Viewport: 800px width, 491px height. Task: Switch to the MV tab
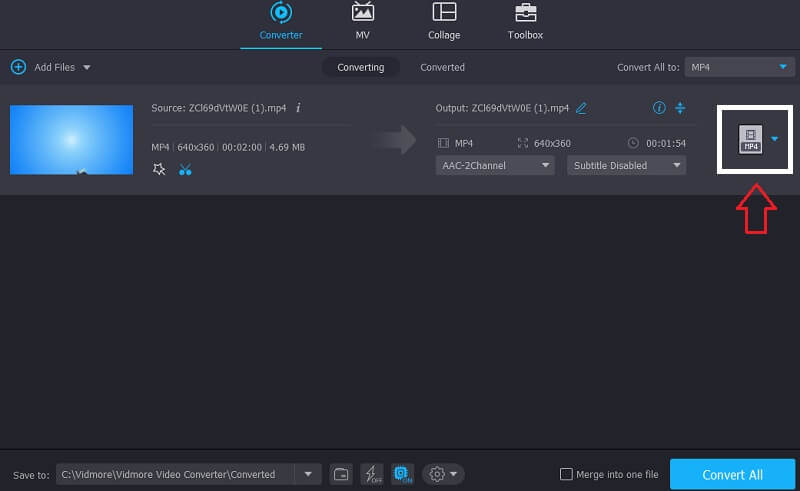362,22
